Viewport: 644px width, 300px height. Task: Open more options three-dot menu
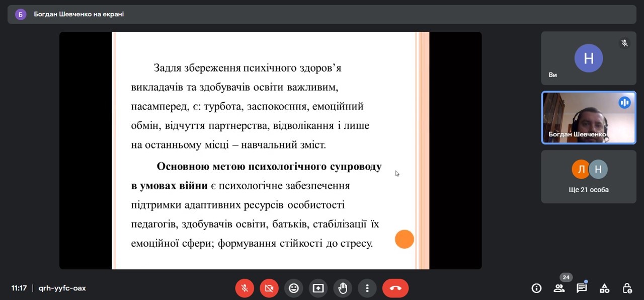tap(367, 288)
